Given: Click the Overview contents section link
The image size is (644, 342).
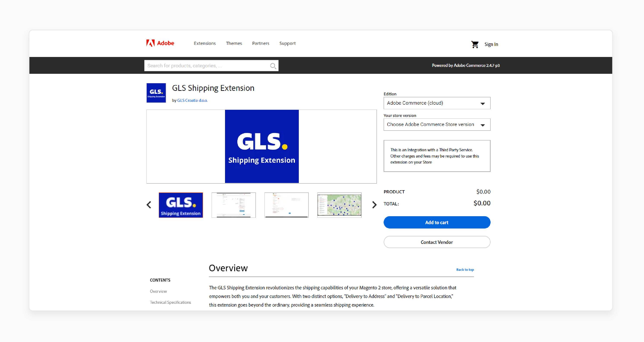Looking at the screenshot, I should [158, 291].
